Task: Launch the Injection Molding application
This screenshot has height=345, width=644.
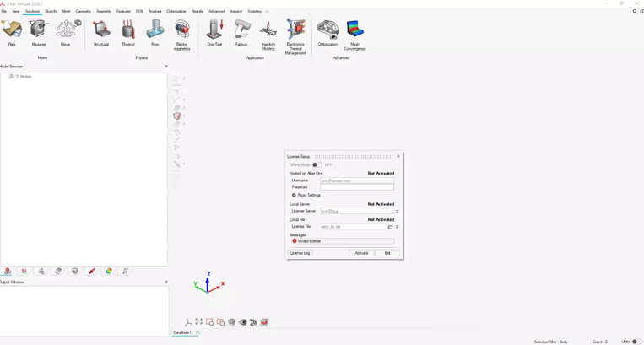Action: click(268, 35)
